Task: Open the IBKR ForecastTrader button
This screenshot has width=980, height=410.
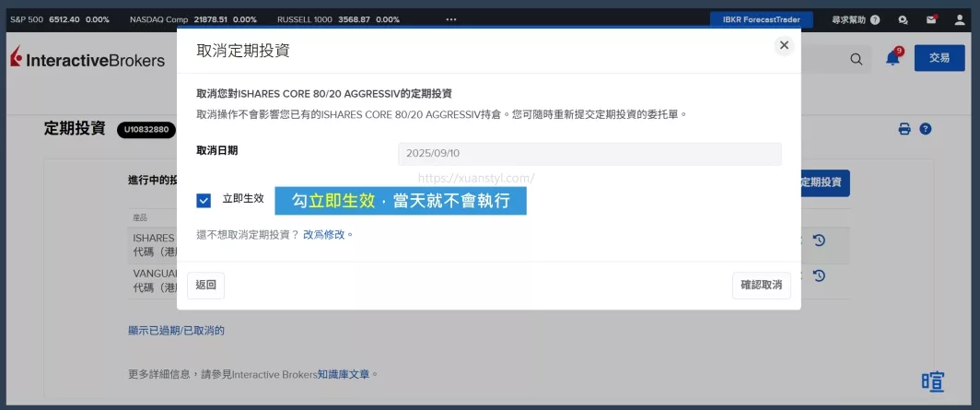Action: tap(761, 19)
